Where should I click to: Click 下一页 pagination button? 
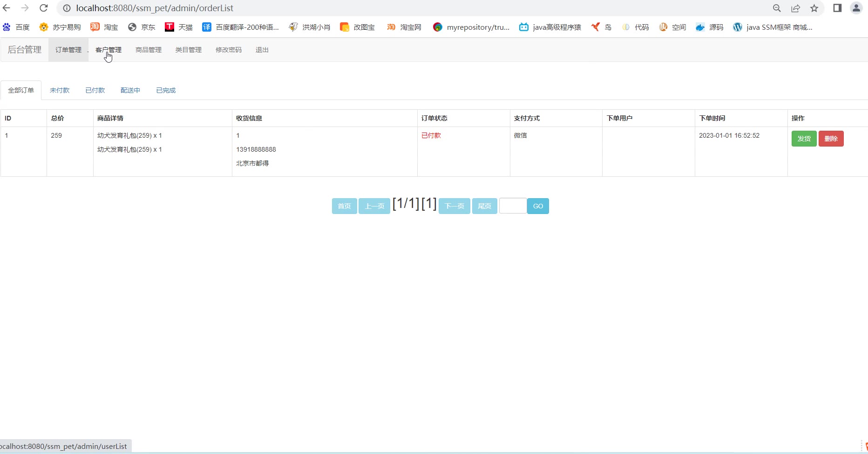pos(454,206)
